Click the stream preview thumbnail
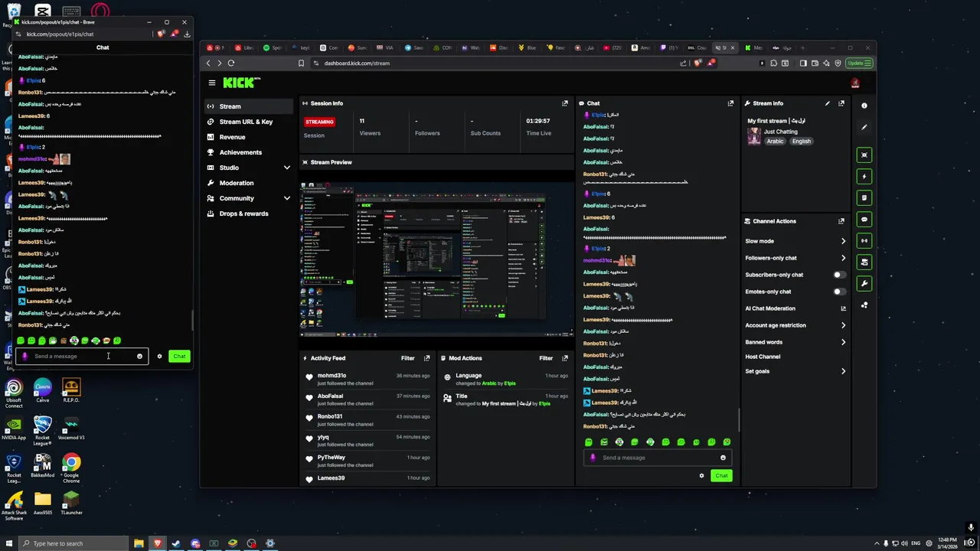 (x=436, y=259)
